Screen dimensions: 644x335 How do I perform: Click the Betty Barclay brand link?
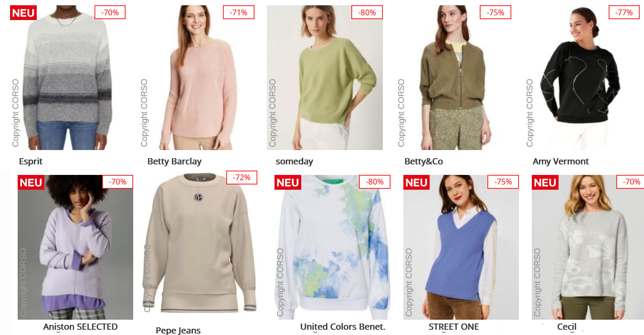174,162
